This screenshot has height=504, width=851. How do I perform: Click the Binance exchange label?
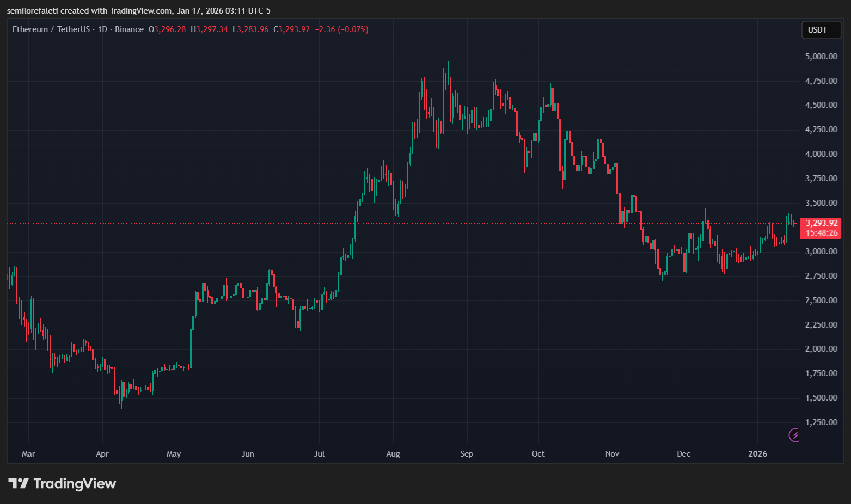coord(130,29)
